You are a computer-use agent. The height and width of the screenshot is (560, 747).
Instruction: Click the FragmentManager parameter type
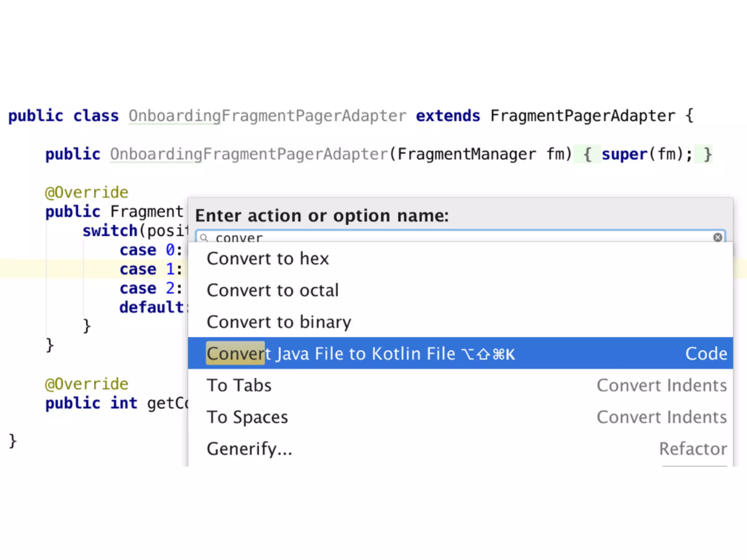click(467, 154)
